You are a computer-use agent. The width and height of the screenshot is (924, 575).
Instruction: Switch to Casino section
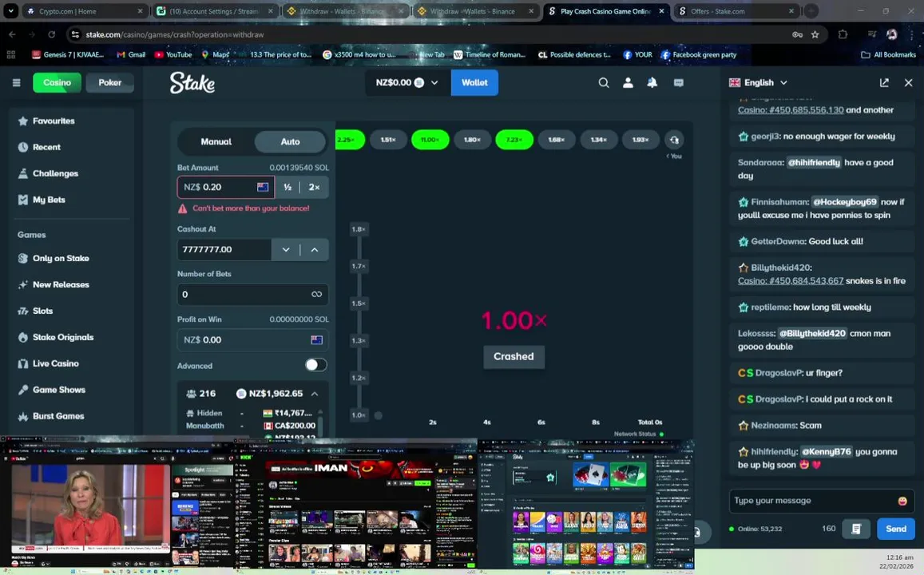click(x=58, y=82)
